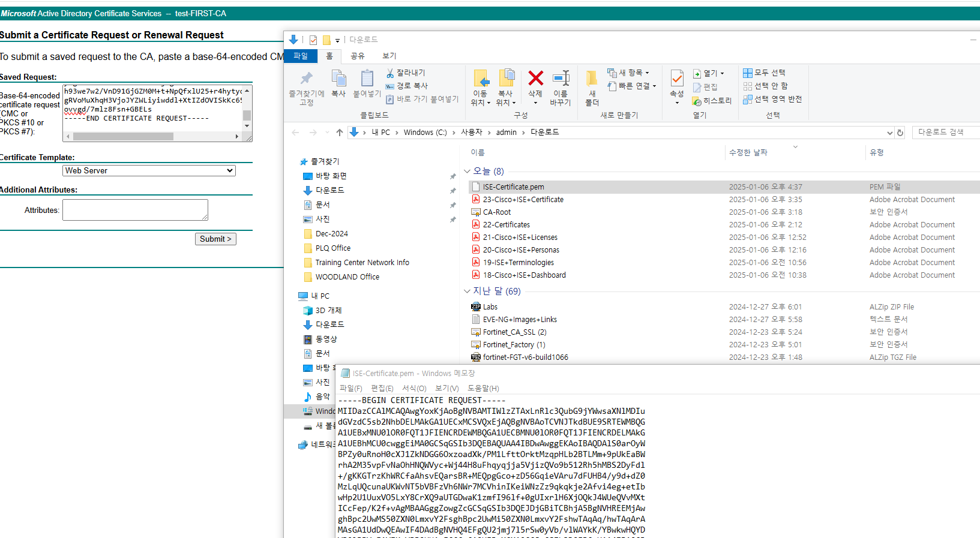Open the PLQ Office folder in the navigation pane
The image size is (980, 538).
[x=332, y=248]
